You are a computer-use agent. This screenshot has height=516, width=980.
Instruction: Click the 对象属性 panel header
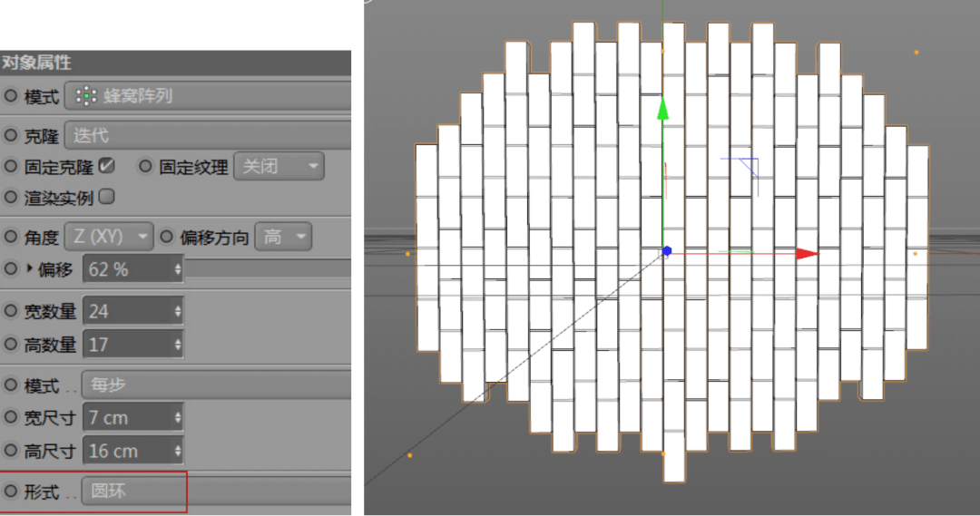[176, 63]
